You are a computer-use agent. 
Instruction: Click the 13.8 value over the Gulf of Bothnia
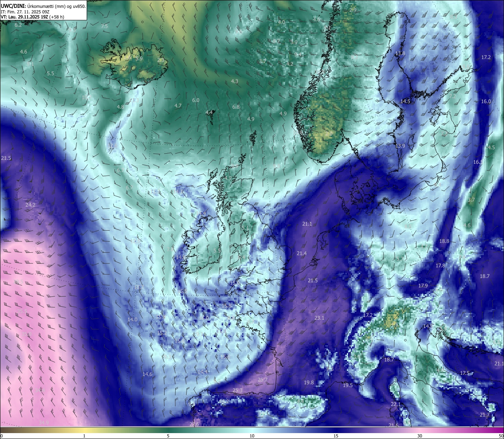400,53
